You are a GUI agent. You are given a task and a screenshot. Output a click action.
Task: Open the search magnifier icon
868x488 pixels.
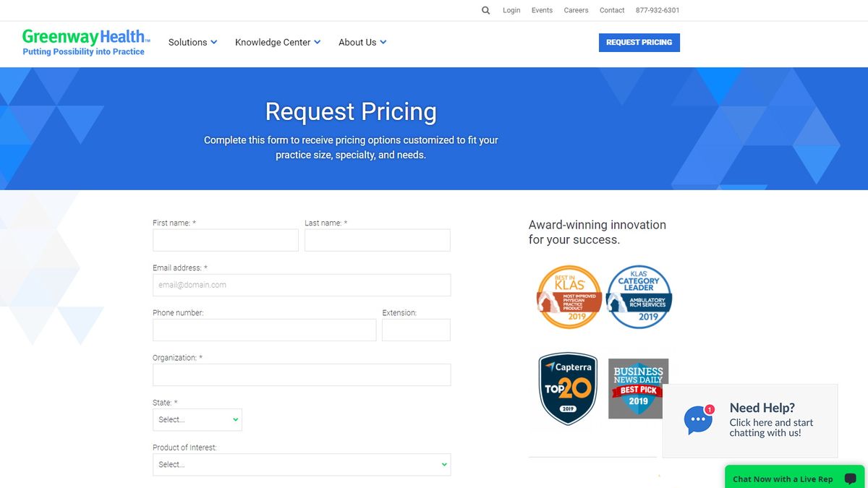click(x=485, y=10)
